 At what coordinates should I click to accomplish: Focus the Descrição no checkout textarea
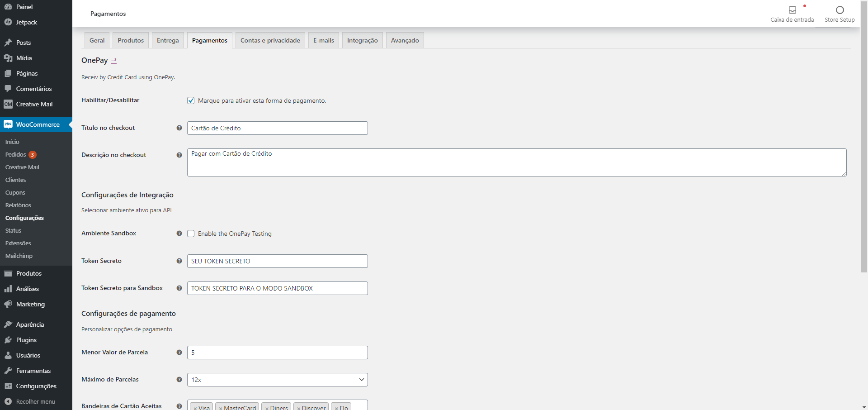coord(517,162)
